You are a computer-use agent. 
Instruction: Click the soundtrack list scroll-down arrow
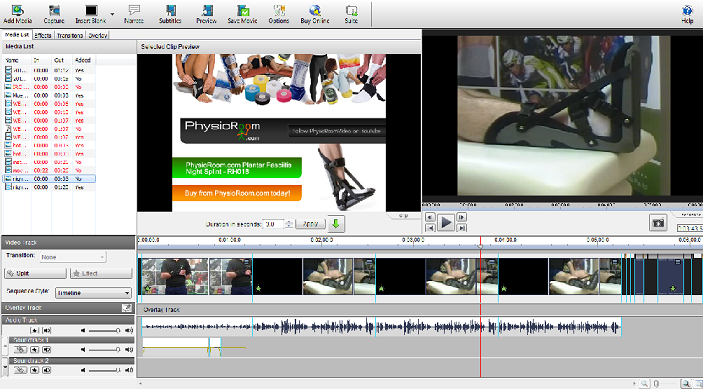click(5, 367)
